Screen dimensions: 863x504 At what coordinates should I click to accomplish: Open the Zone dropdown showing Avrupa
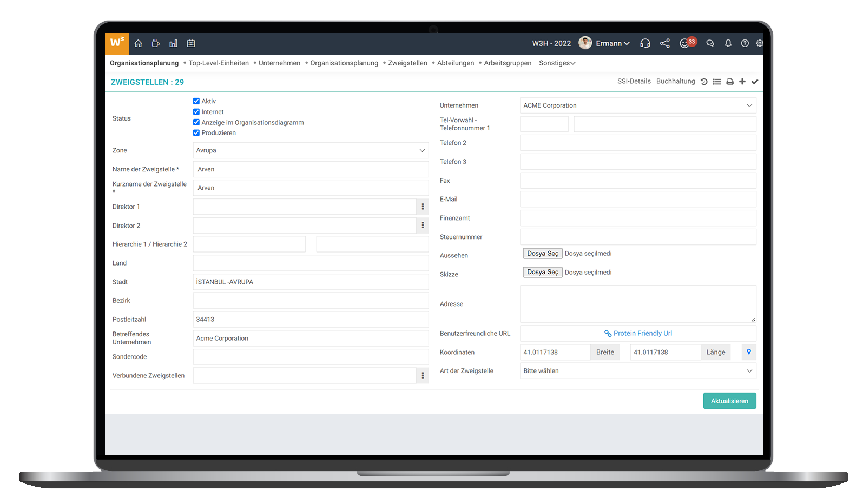311,150
